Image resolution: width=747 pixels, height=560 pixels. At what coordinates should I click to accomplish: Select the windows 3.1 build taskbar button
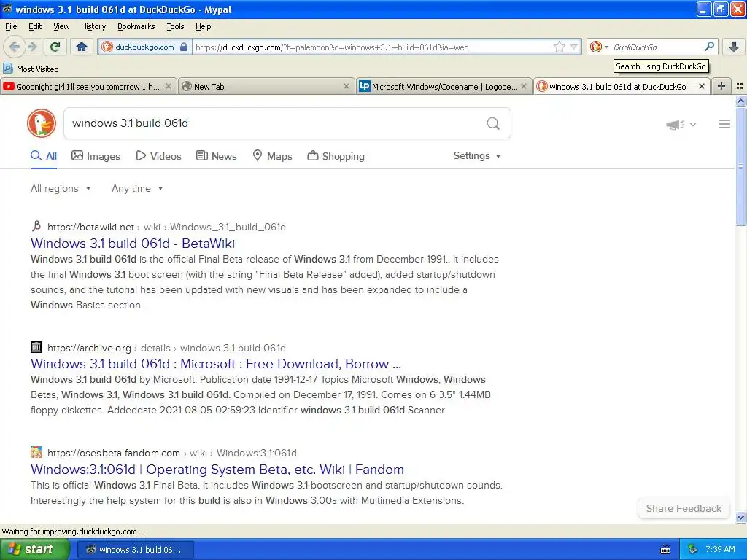135,550
